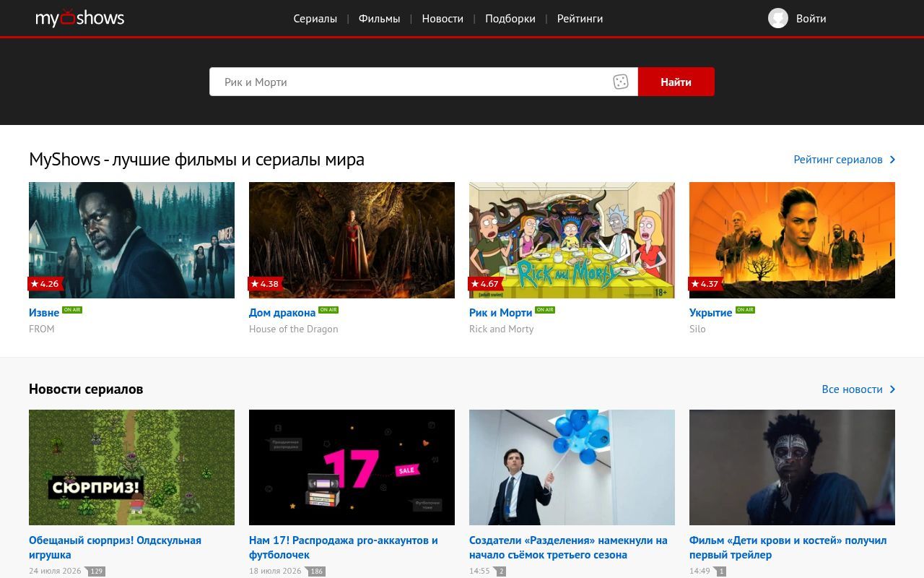Click the Войти login link

[811, 19]
